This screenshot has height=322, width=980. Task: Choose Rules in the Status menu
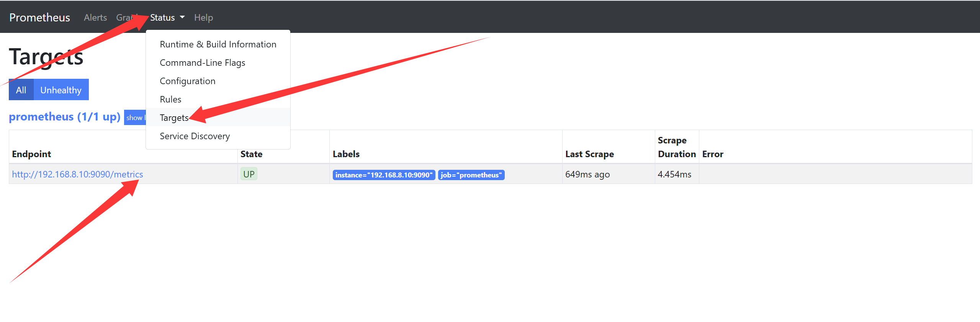tap(218, 99)
